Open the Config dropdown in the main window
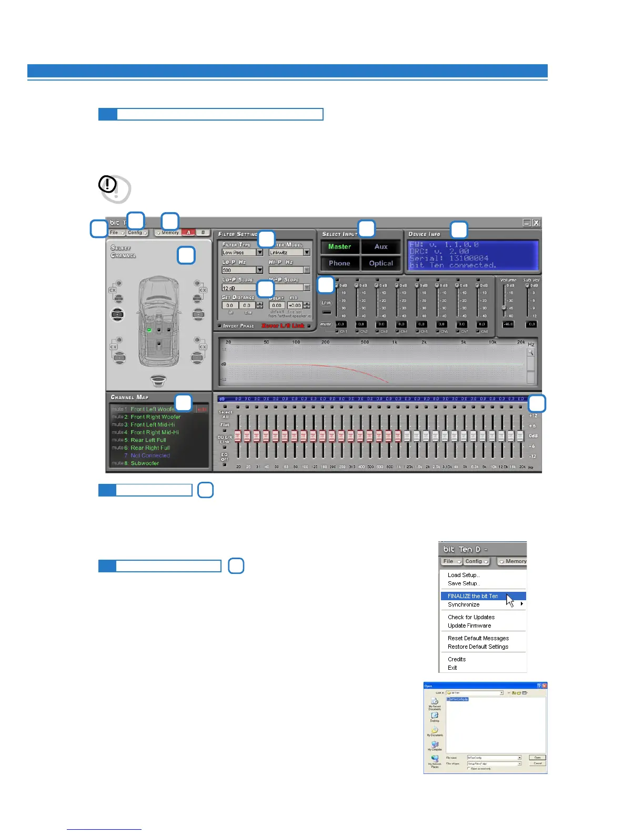 coord(137,233)
